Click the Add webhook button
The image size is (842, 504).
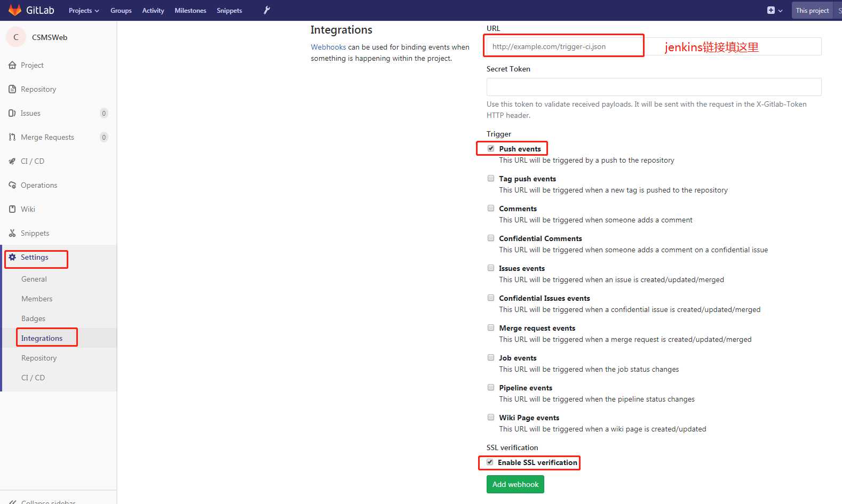tap(515, 484)
